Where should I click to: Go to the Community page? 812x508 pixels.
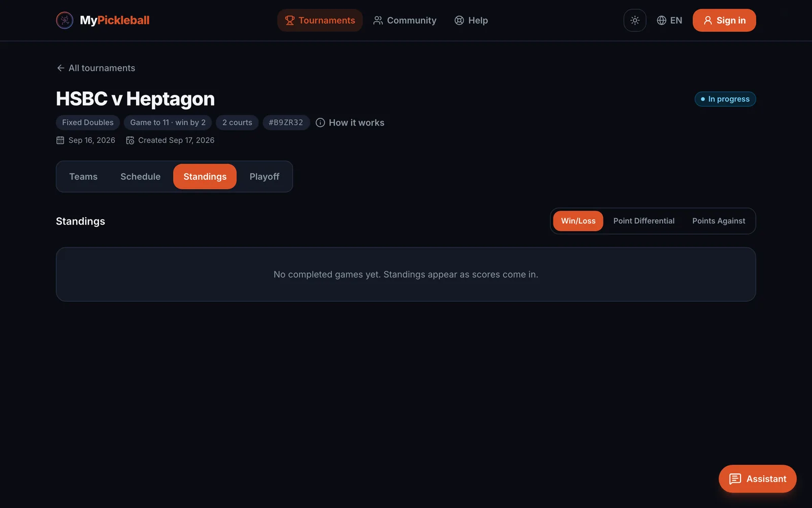pos(404,20)
